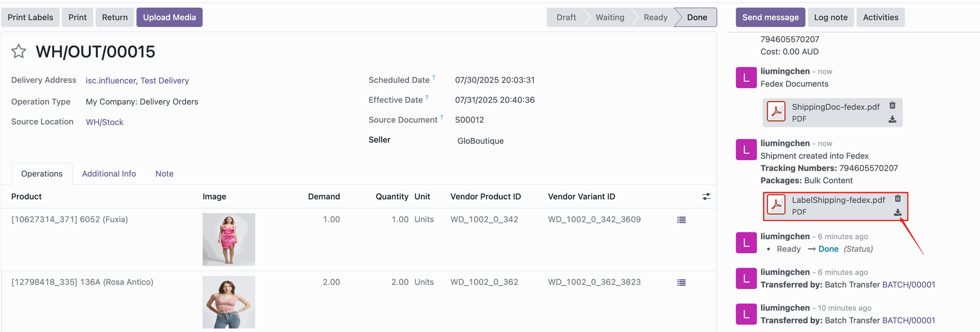Open detailed operations for 136A (Rosa Antico)
This screenshot has height=332, width=980.
681,282
